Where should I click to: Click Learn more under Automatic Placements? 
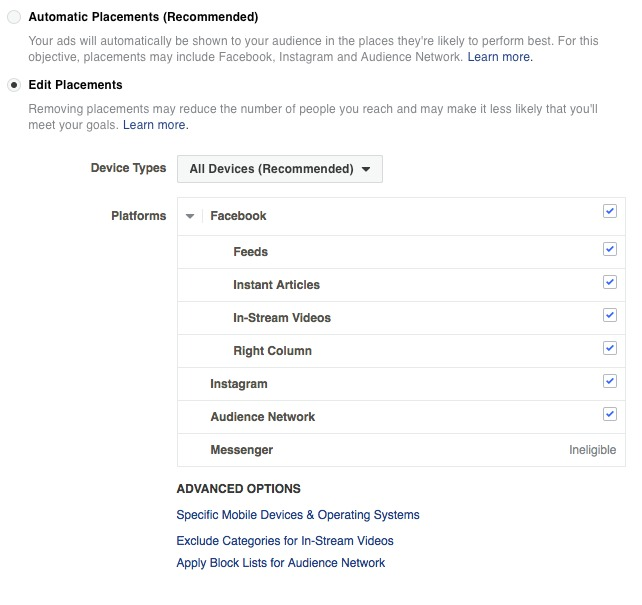pyautogui.click(x=500, y=58)
